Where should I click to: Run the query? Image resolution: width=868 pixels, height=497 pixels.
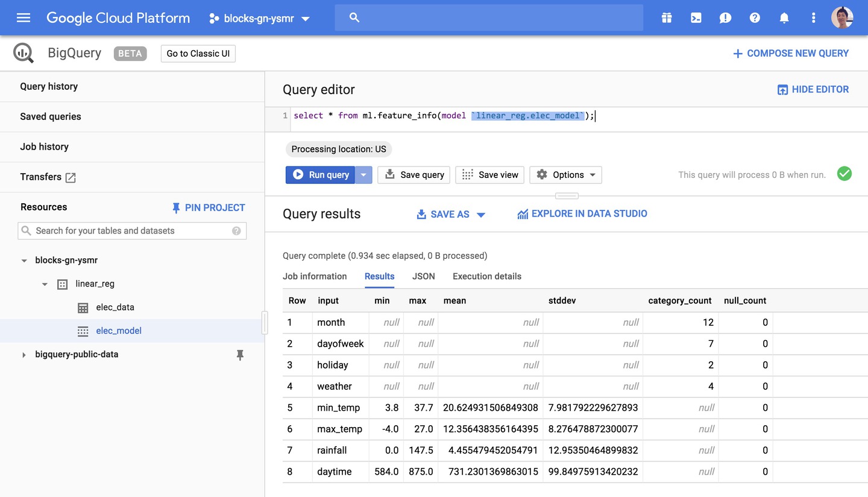pyautogui.click(x=321, y=175)
